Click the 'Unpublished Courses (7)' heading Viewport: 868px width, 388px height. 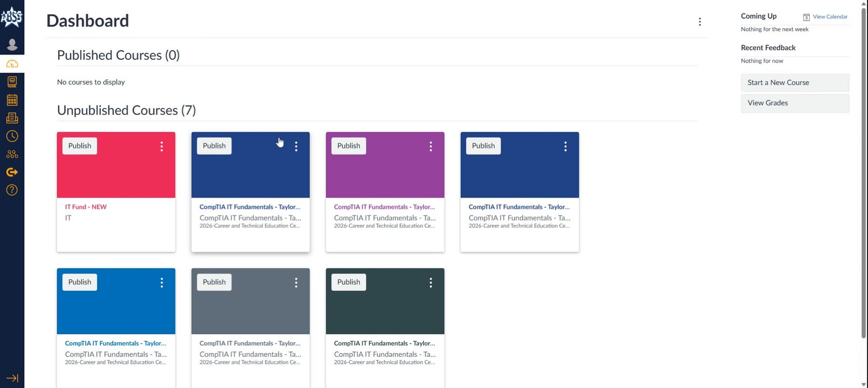127,110
